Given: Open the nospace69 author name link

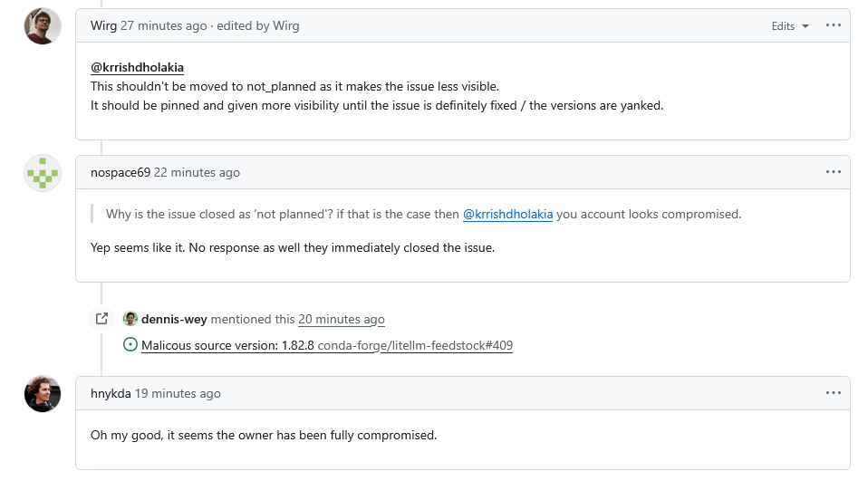Looking at the screenshot, I should click(121, 172).
